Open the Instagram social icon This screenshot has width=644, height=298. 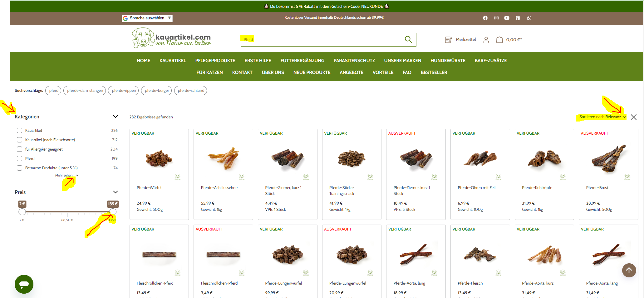click(x=496, y=18)
